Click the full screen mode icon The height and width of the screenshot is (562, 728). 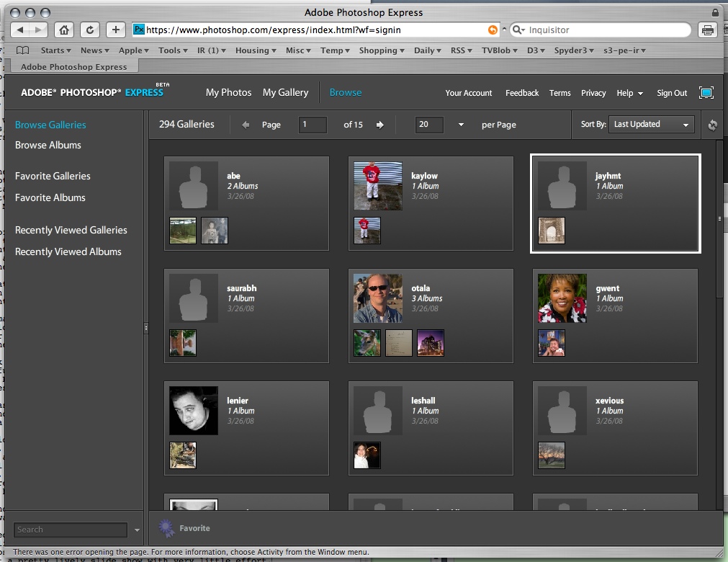click(x=706, y=92)
